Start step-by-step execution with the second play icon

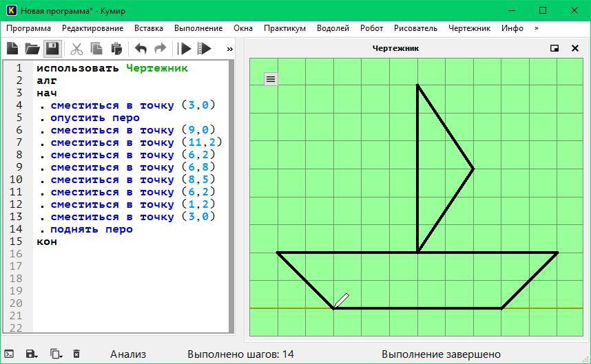(x=205, y=49)
